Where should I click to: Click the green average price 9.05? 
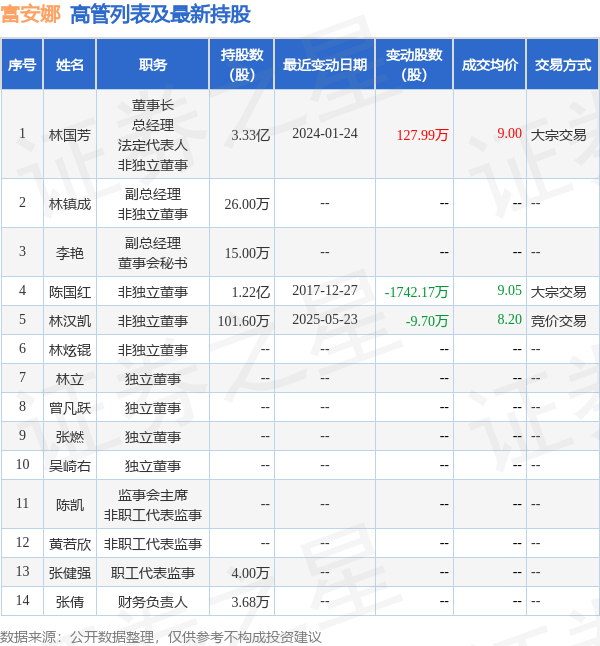pos(509,290)
